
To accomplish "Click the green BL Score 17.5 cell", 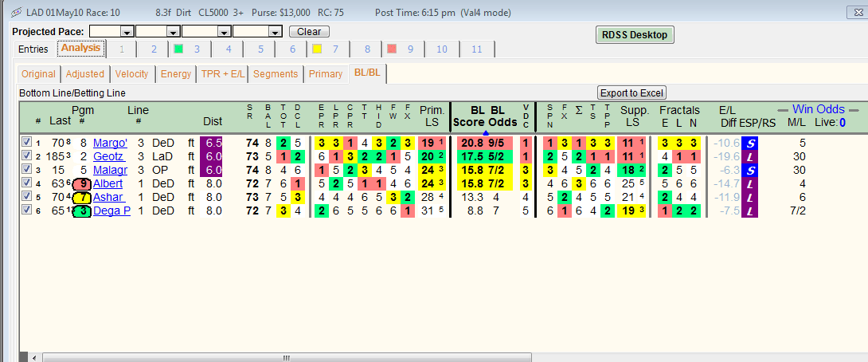I will click(471, 157).
